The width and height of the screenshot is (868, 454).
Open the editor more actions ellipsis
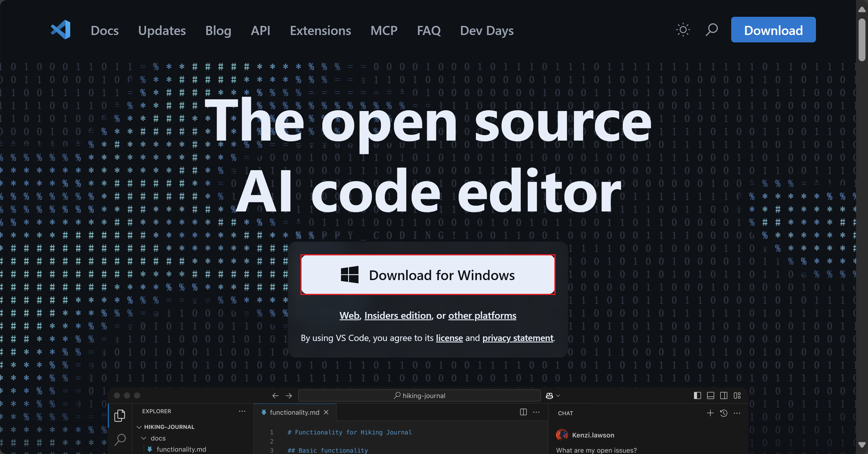(x=536, y=412)
